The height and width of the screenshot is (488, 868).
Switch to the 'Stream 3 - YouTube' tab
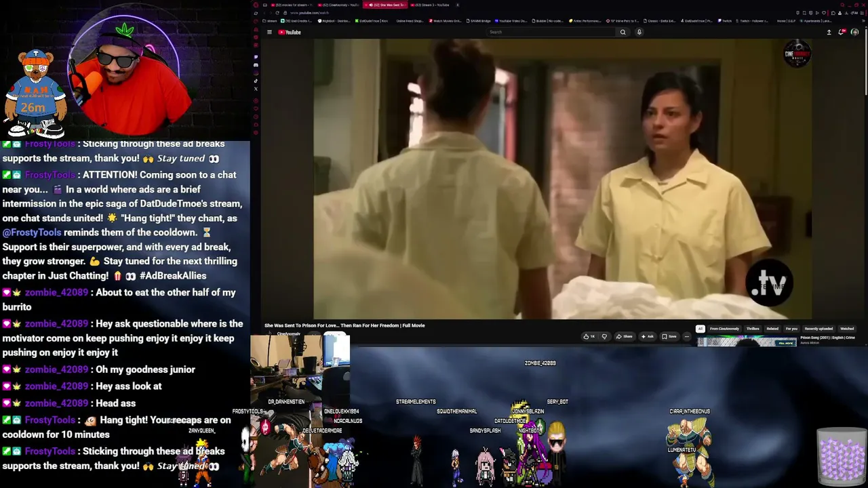(x=430, y=5)
